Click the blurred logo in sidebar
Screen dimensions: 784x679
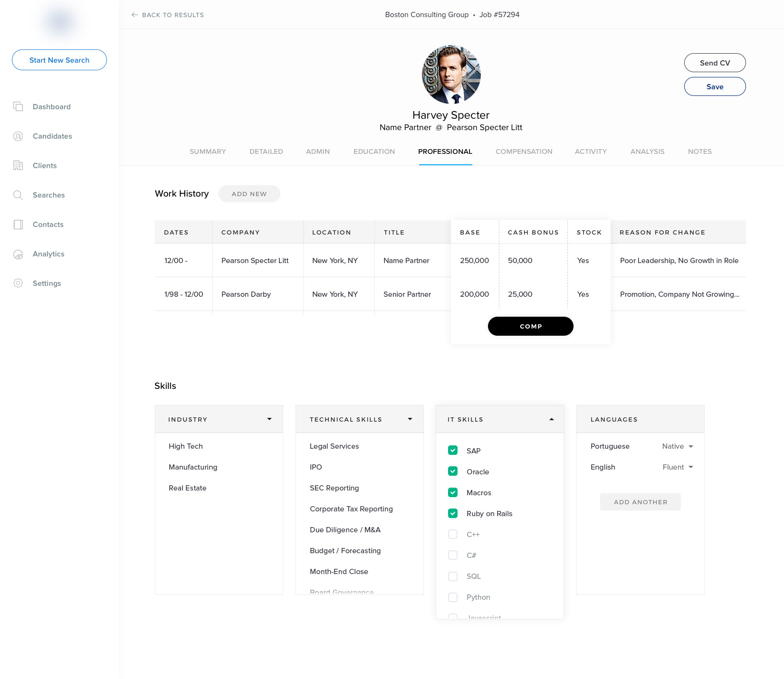[x=59, y=21]
